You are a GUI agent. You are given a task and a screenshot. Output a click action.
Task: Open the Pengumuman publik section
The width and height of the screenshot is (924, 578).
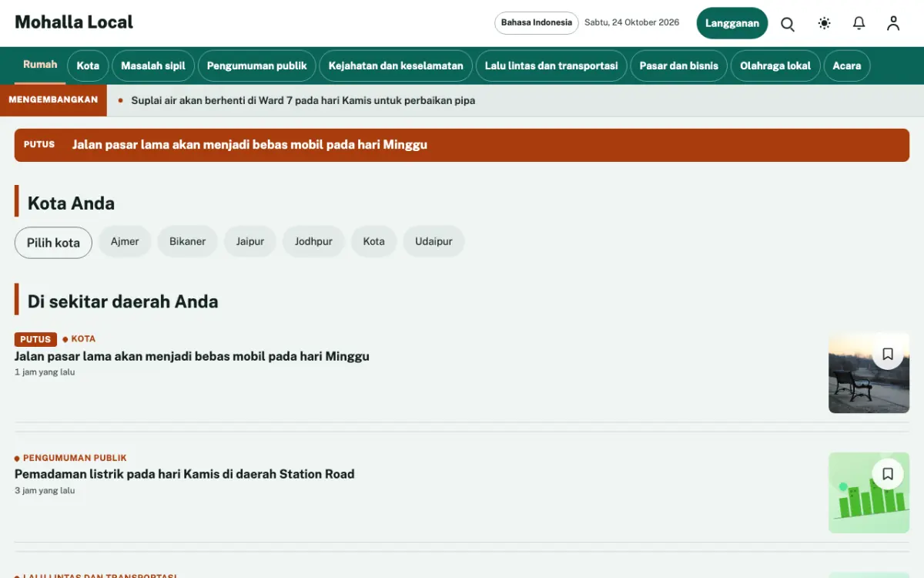(257, 66)
